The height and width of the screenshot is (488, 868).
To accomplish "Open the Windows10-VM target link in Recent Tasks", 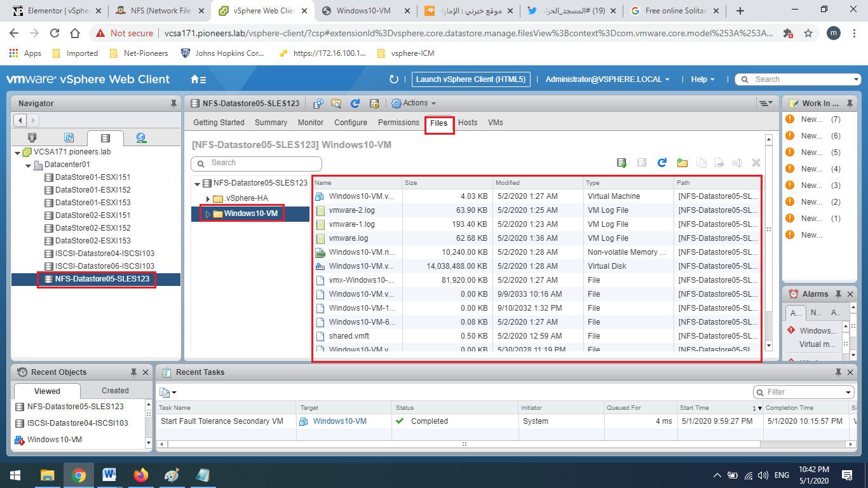I will pyautogui.click(x=339, y=421).
